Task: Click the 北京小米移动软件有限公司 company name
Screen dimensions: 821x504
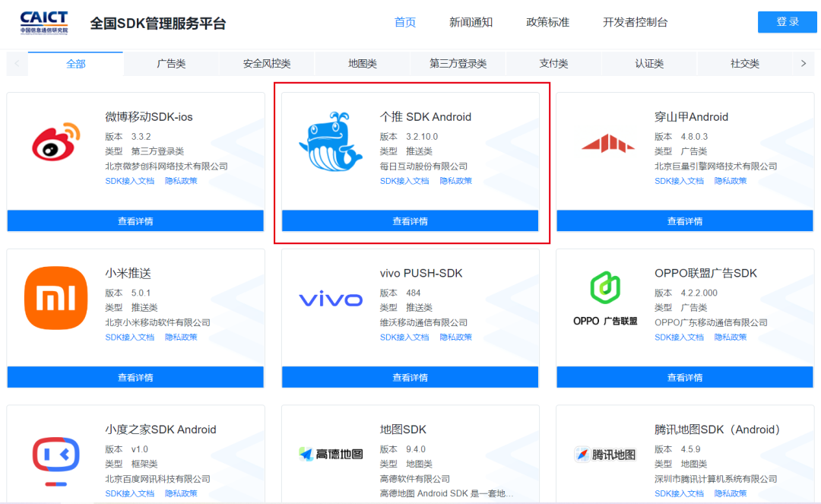Action: click(x=157, y=323)
